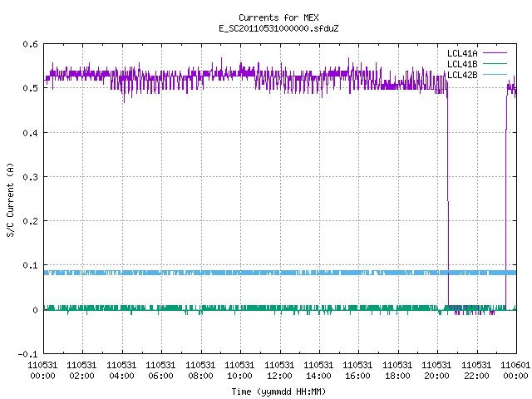Click the -0.1 y-axis tick value
Image resolution: width=532 pixels, height=399 pixels.
click(x=27, y=354)
